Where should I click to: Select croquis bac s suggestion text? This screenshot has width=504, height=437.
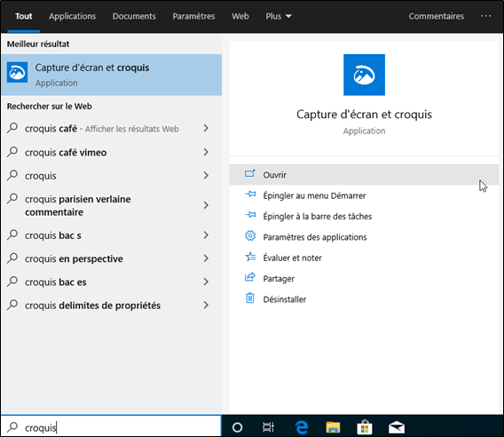click(53, 235)
